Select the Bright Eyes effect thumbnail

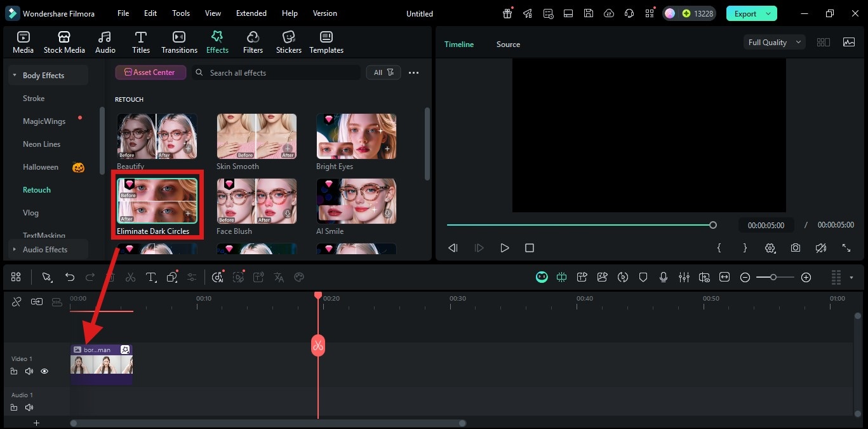356,135
